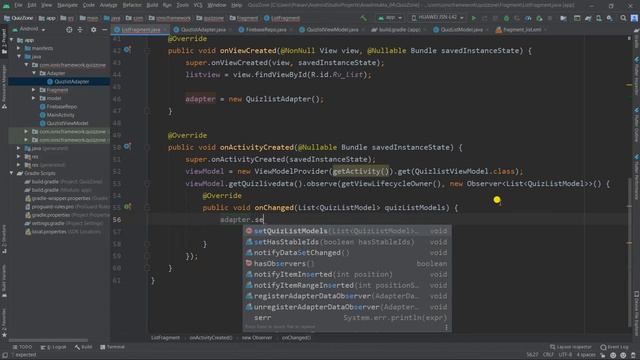This screenshot has width=640, height=360.
Task: Hide the Project panel with minus icon
Action: click(x=104, y=30)
